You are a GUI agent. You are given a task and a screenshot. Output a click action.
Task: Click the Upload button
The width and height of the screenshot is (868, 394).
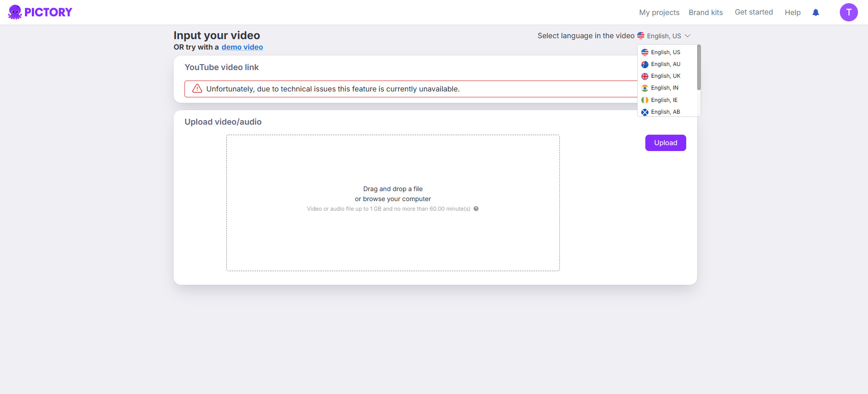pos(665,143)
